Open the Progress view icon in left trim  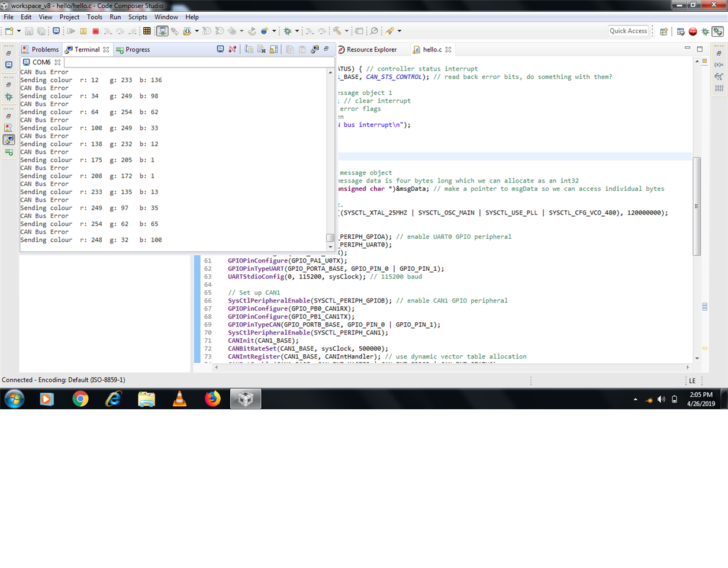(9, 152)
